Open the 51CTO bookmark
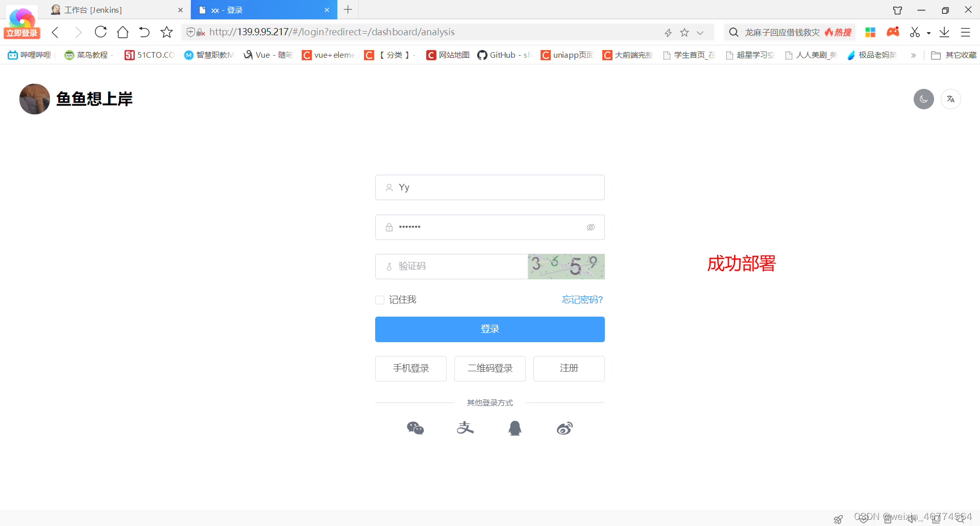The height and width of the screenshot is (526, 980). pyautogui.click(x=150, y=55)
